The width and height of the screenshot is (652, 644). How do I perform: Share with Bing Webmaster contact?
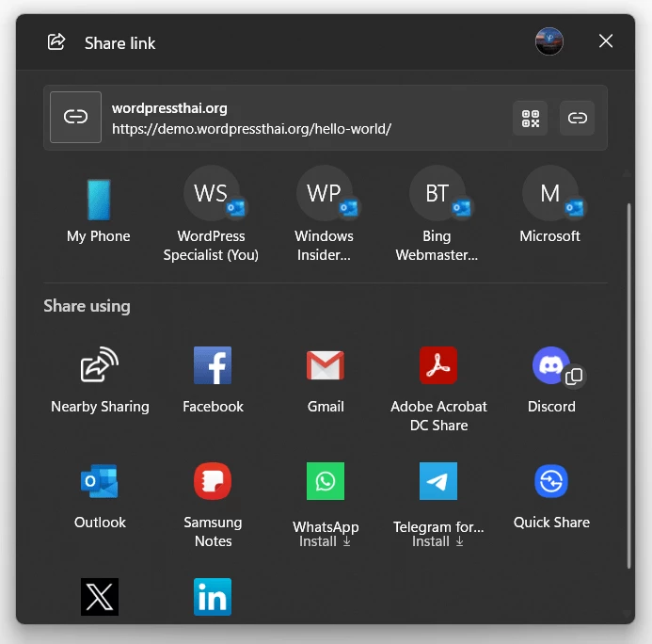click(x=437, y=215)
